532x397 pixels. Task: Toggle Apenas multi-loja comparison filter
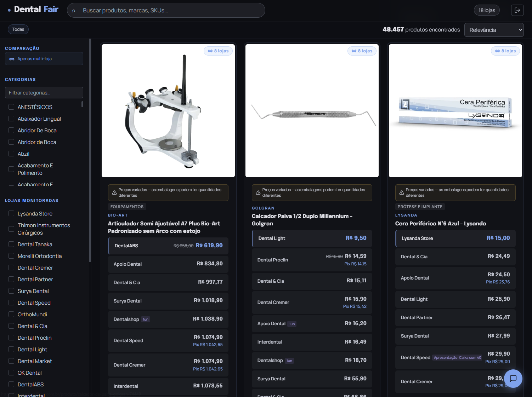pos(44,59)
